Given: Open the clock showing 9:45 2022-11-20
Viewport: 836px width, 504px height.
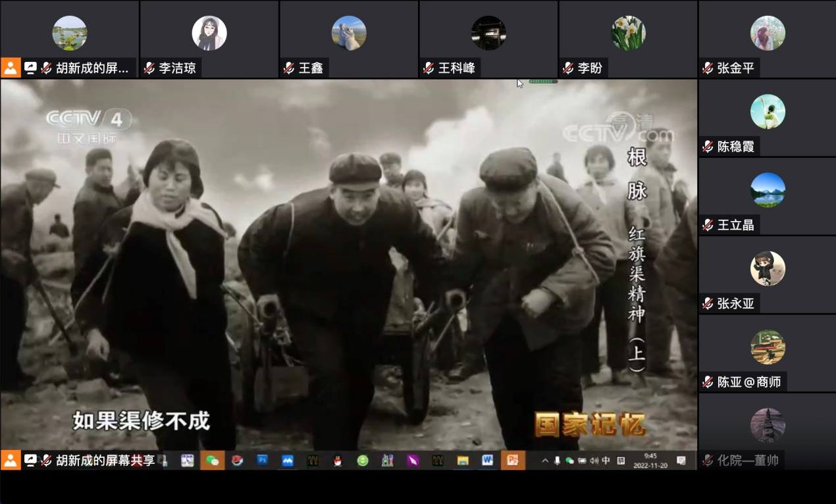Looking at the screenshot, I should pos(650,460).
